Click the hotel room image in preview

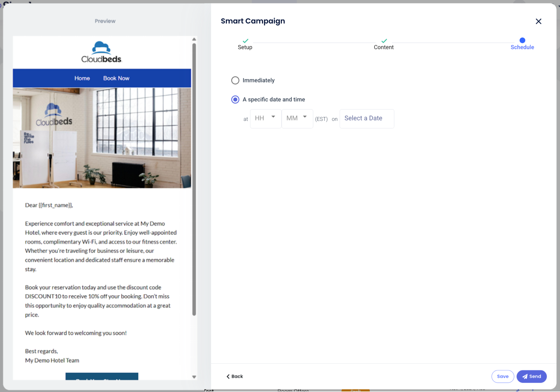coord(102,138)
